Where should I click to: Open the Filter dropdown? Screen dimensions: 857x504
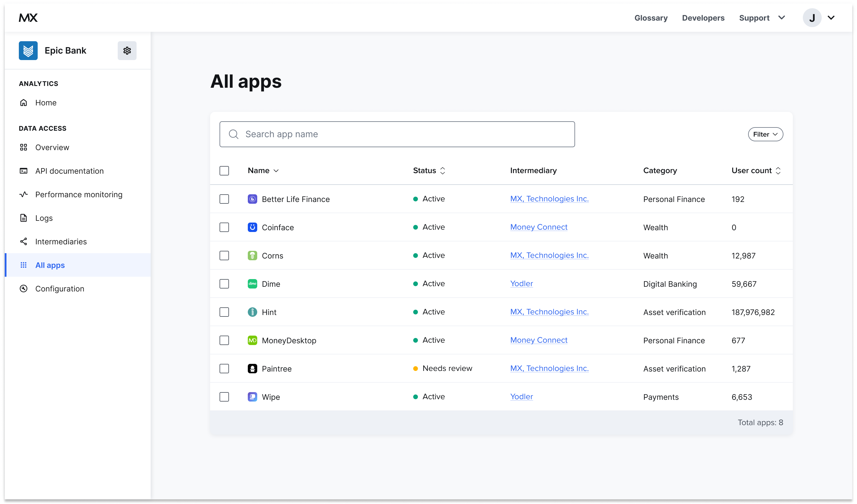point(765,134)
